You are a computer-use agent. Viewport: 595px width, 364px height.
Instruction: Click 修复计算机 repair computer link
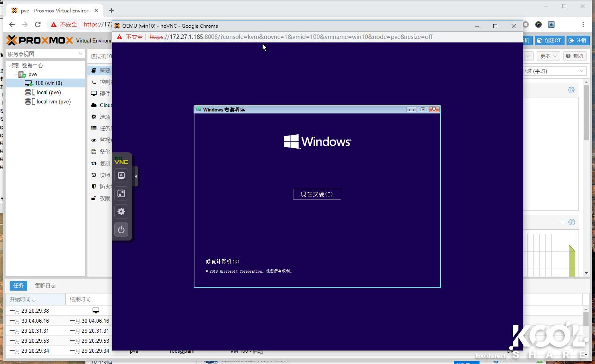pyautogui.click(x=223, y=261)
